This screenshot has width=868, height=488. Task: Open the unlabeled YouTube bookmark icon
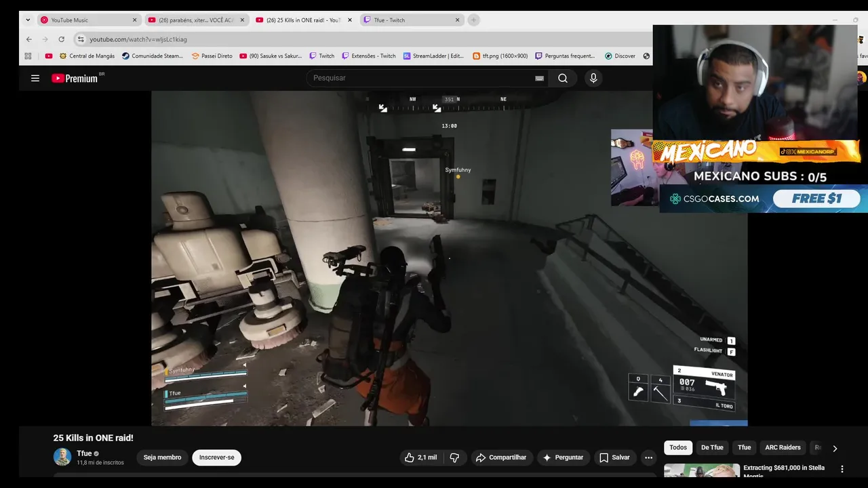pos(49,56)
